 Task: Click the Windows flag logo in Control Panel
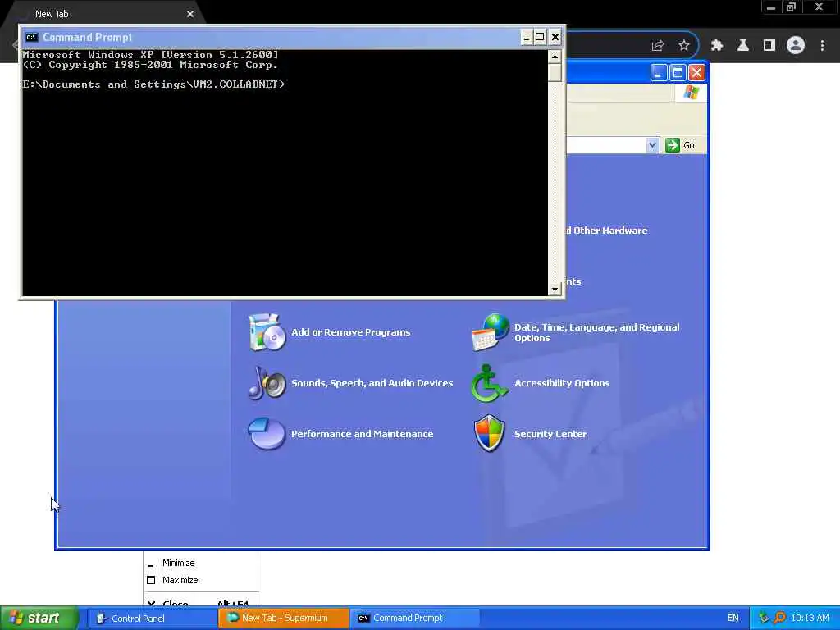[691, 93]
